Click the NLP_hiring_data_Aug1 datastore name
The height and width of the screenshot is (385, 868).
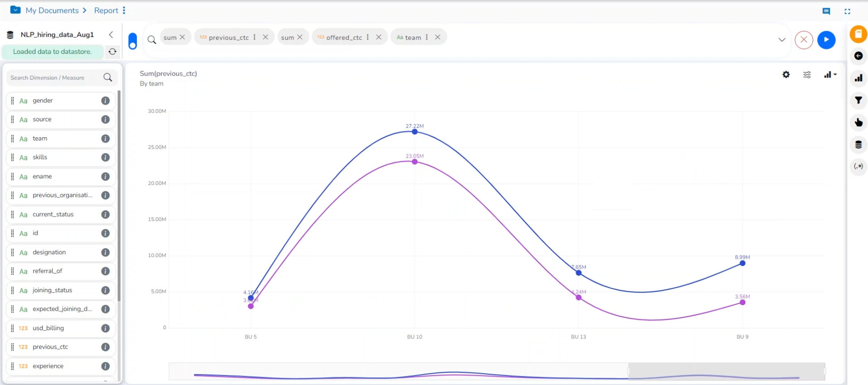pyautogui.click(x=57, y=34)
